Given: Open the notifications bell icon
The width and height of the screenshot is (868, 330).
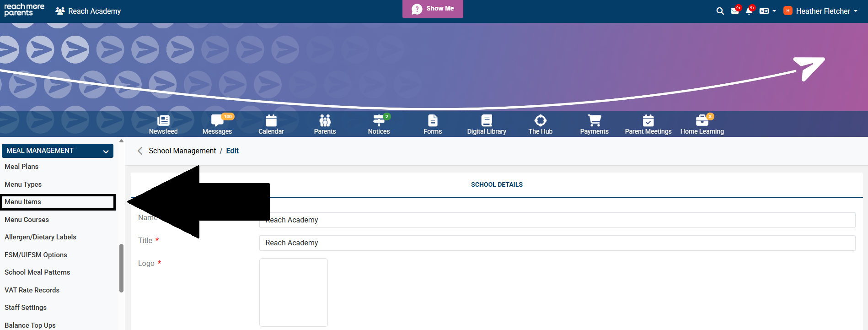Looking at the screenshot, I should coord(749,11).
